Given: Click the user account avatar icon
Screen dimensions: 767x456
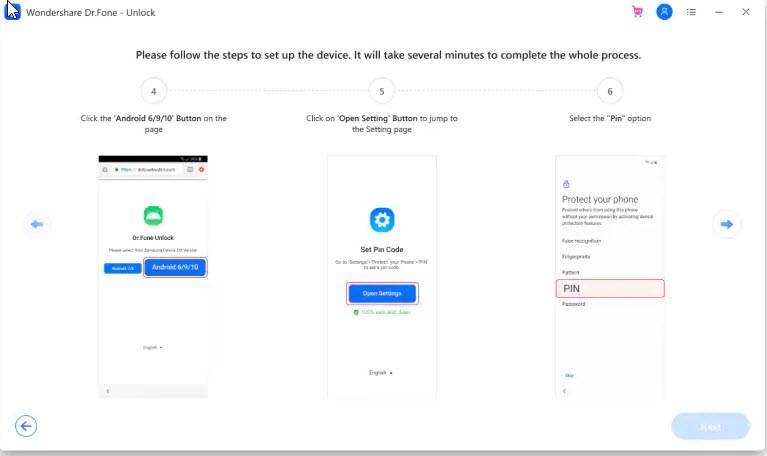Looking at the screenshot, I should pyautogui.click(x=664, y=12).
